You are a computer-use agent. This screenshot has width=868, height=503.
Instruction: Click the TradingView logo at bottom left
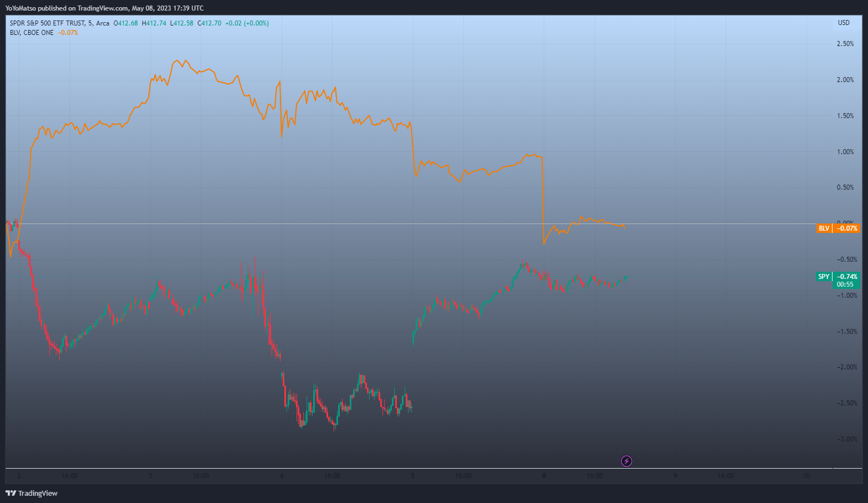pos(32,493)
